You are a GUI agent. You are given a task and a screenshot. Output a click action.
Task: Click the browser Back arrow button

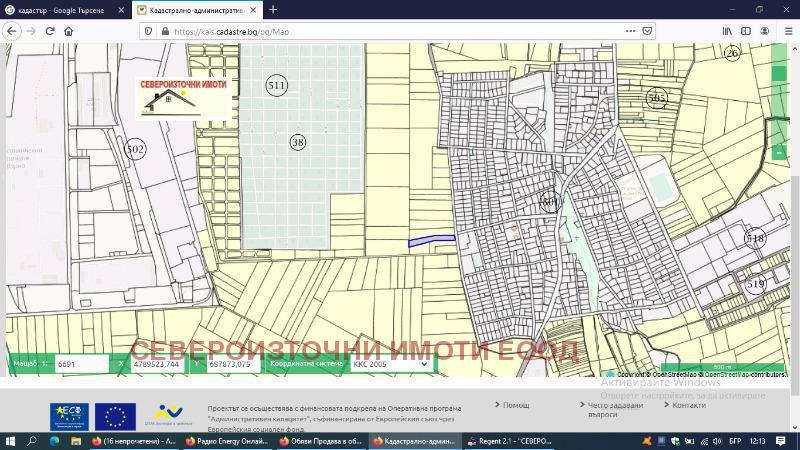pos(11,31)
